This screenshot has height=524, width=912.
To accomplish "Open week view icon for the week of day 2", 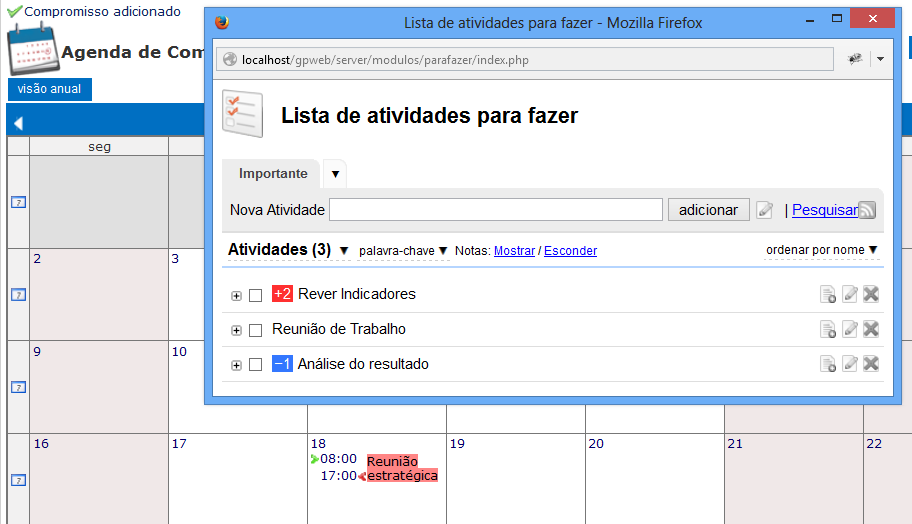I will [x=19, y=295].
